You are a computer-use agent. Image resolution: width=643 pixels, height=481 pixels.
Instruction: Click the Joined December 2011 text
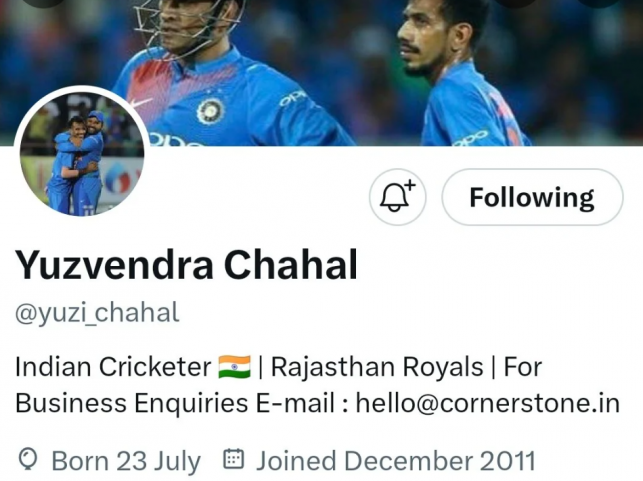coord(396,461)
